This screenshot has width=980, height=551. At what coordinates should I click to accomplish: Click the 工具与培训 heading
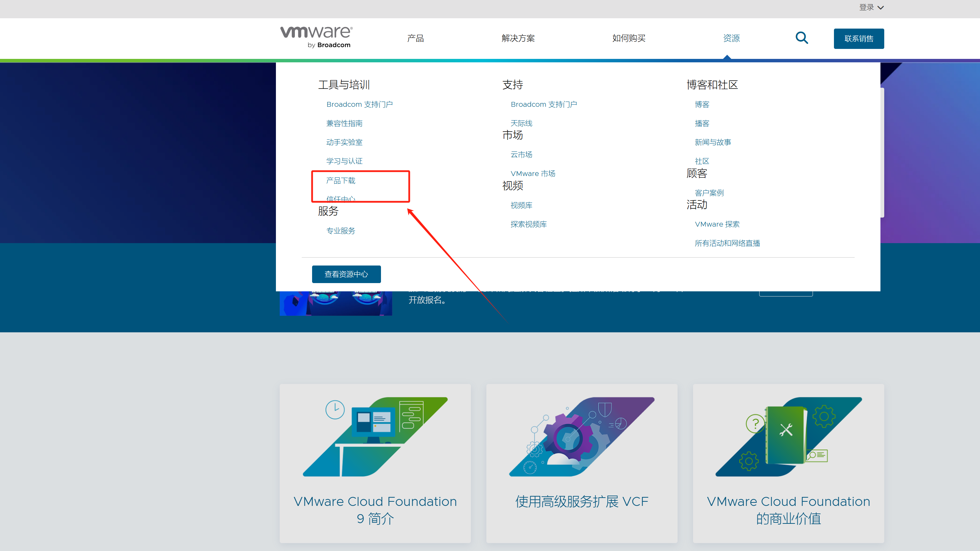tap(344, 85)
